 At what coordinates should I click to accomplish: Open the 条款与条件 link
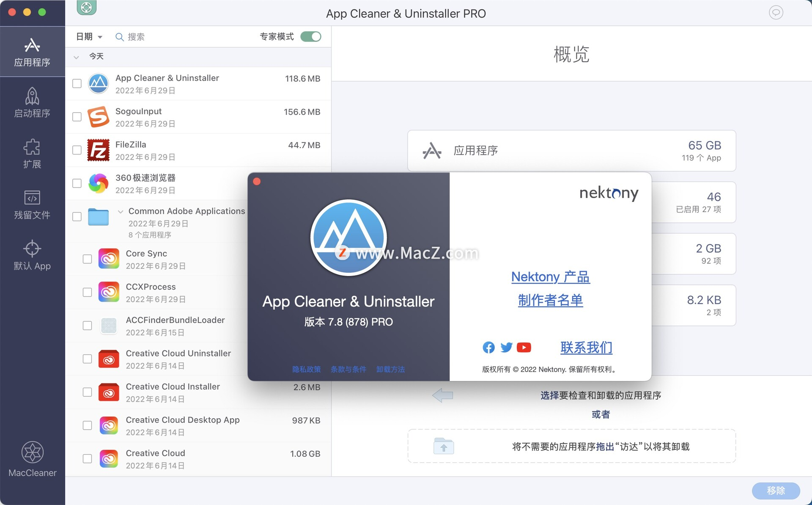pos(348,370)
